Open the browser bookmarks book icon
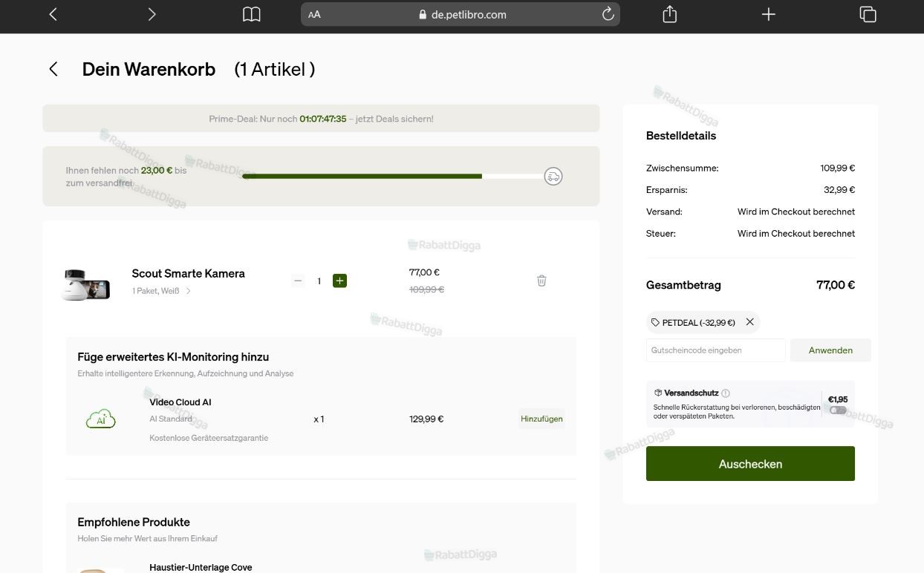Image resolution: width=924 pixels, height=573 pixels. pyautogui.click(x=252, y=14)
